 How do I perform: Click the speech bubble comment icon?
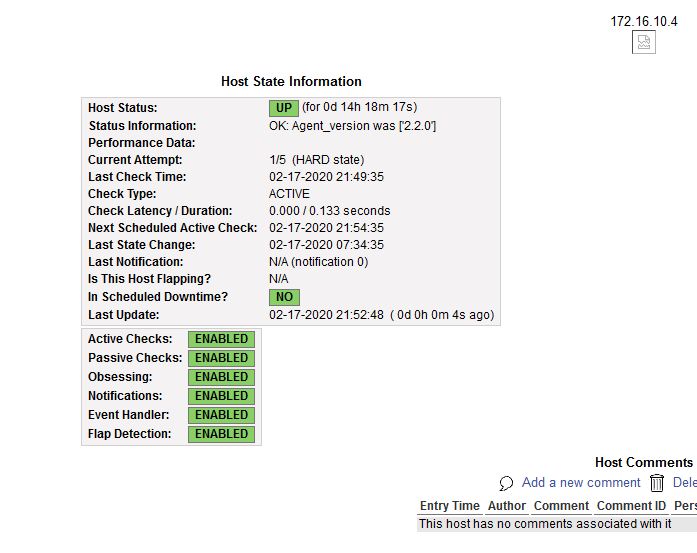507,483
